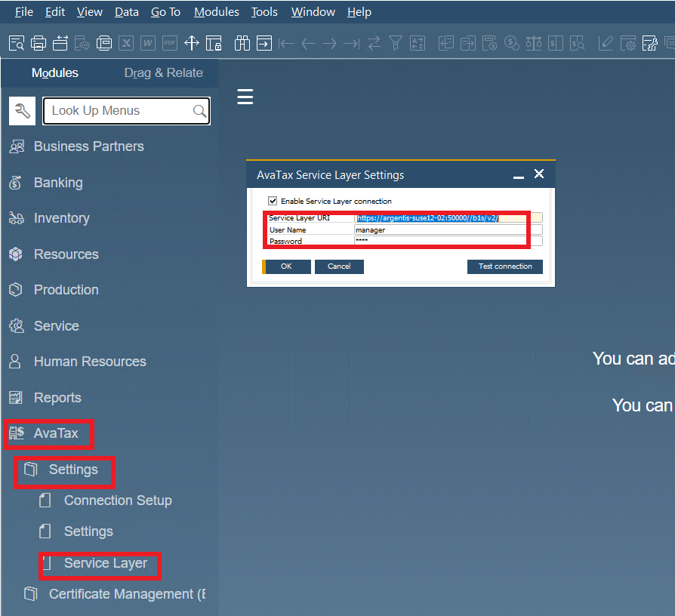Expand the Production module
Viewport: 675px width, 616px height.
click(66, 290)
